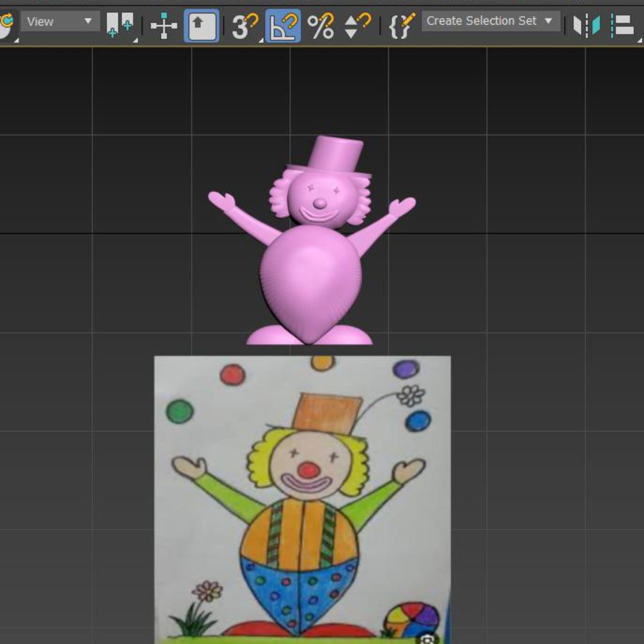Click the Align tool icon
Image resolution: width=644 pixels, height=644 pixels.
[x=622, y=26]
